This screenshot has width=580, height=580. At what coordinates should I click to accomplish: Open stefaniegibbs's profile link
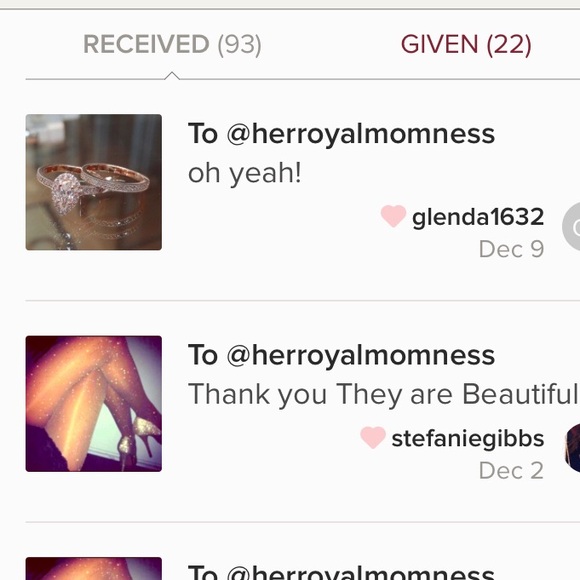(468, 439)
